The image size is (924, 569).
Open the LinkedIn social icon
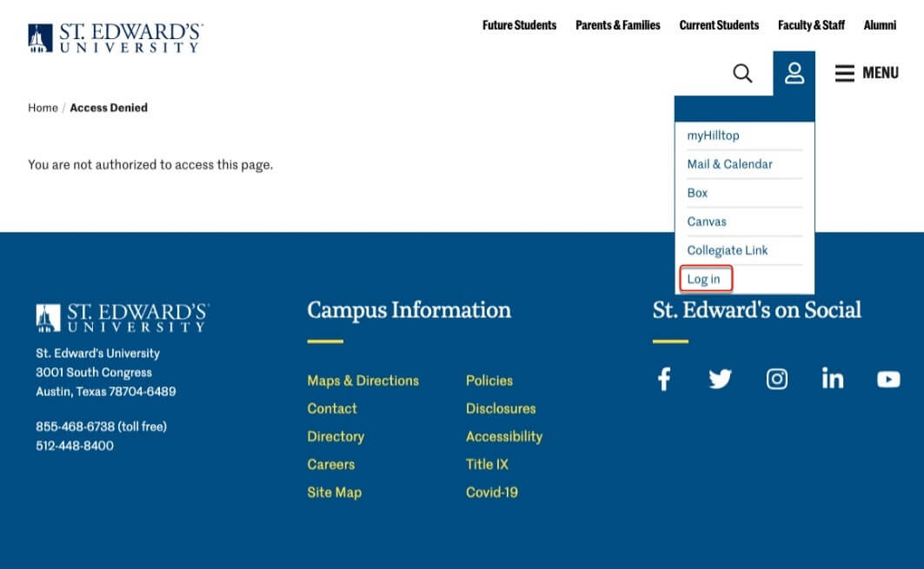tap(833, 379)
